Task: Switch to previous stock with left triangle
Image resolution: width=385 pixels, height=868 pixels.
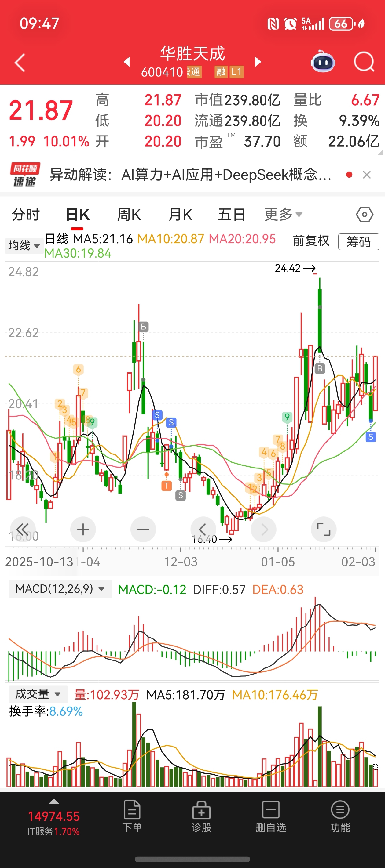Action: (x=127, y=62)
